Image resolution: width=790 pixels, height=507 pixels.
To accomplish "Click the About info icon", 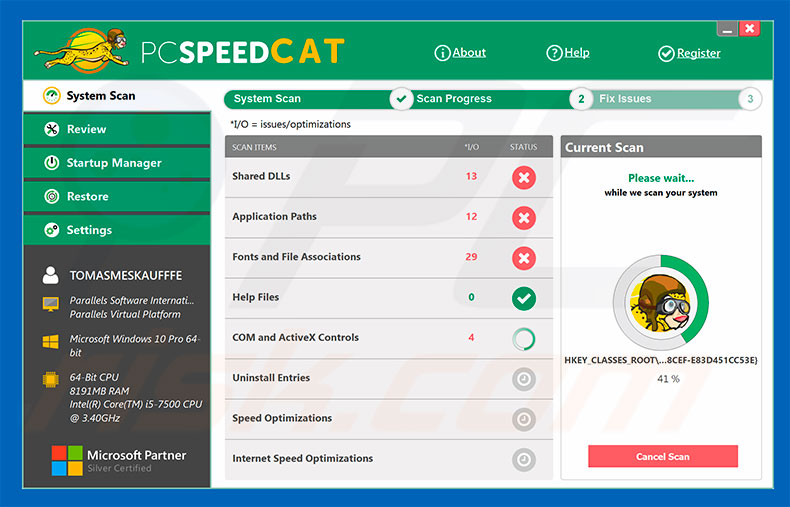I will click(x=442, y=53).
